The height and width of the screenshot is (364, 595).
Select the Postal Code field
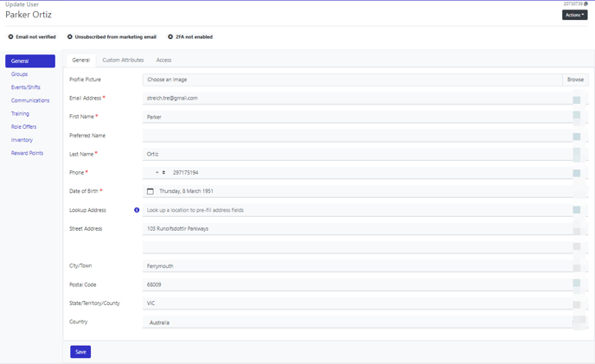pos(355,284)
